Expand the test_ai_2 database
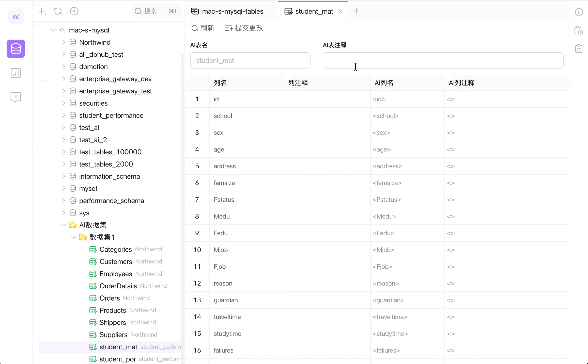The width and height of the screenshot is (588, 364). (x=64, y=140)
